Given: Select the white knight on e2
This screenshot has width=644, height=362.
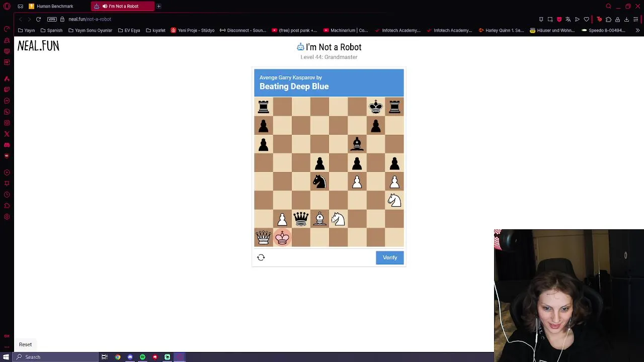Looking at the screenshot, I should (338, 219).
